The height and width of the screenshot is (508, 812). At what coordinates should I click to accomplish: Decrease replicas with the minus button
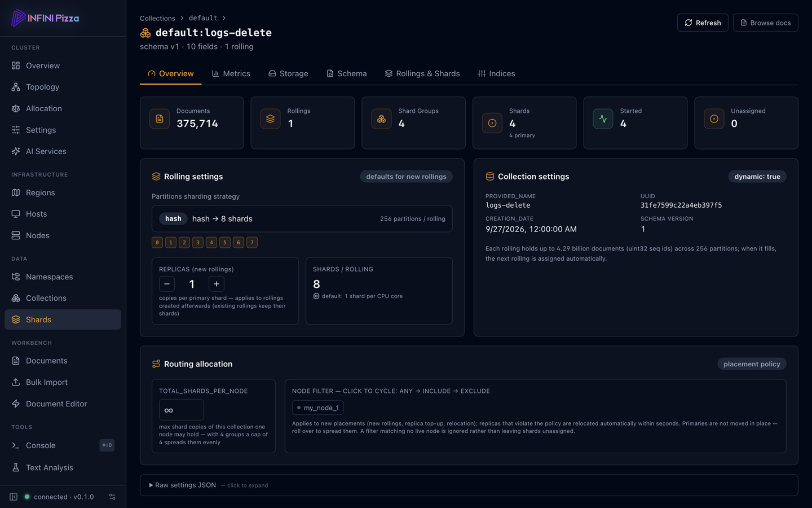(167, 284)
